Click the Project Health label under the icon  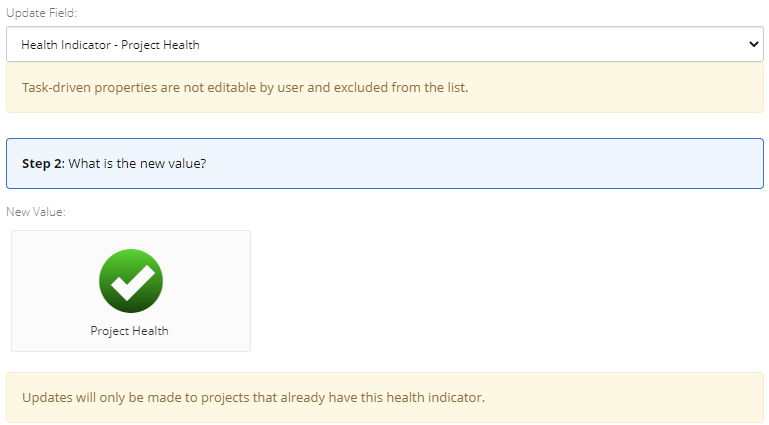click(x=129, y=331)
